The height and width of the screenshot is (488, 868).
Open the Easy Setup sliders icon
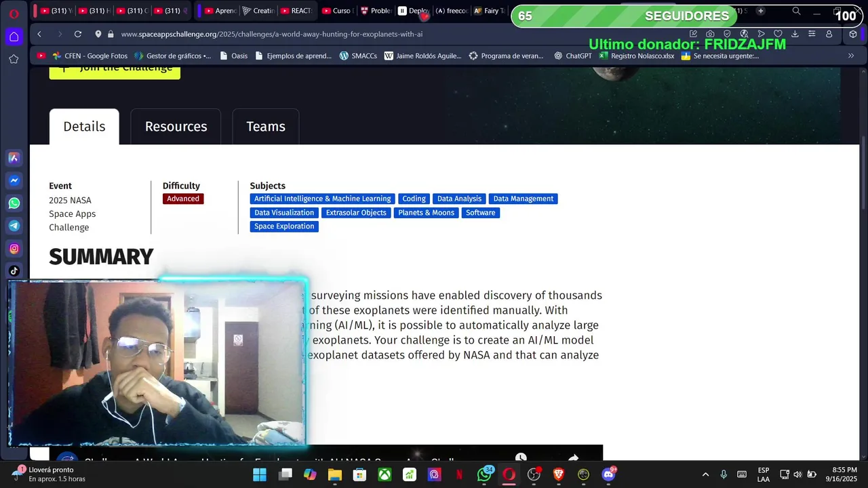812,34
